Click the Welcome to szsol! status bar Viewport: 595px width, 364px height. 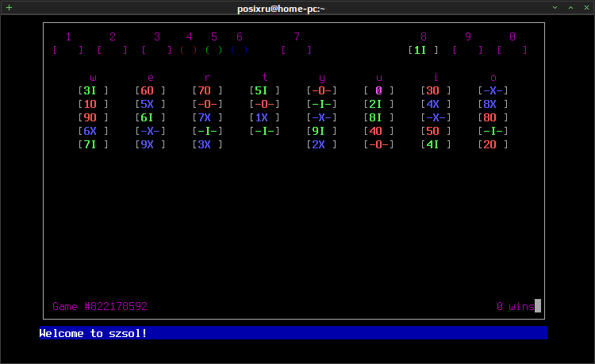click(294, 333)
